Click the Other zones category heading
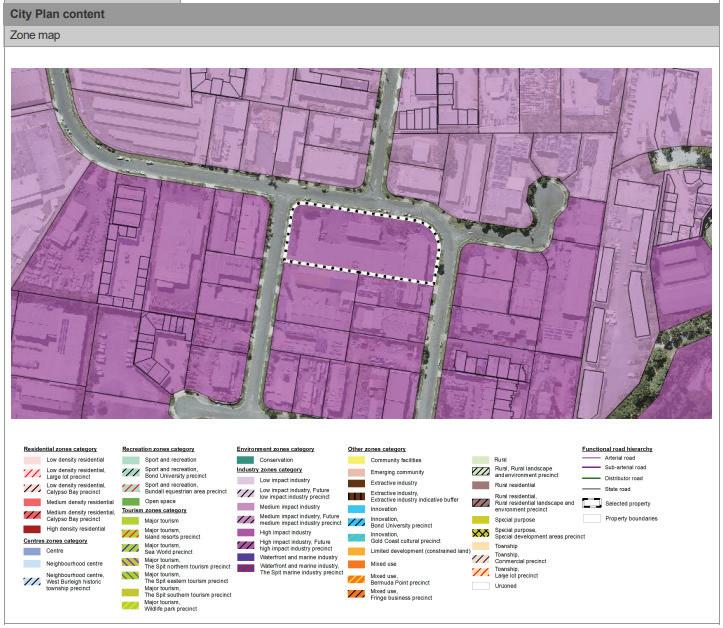 click(377, 449)
